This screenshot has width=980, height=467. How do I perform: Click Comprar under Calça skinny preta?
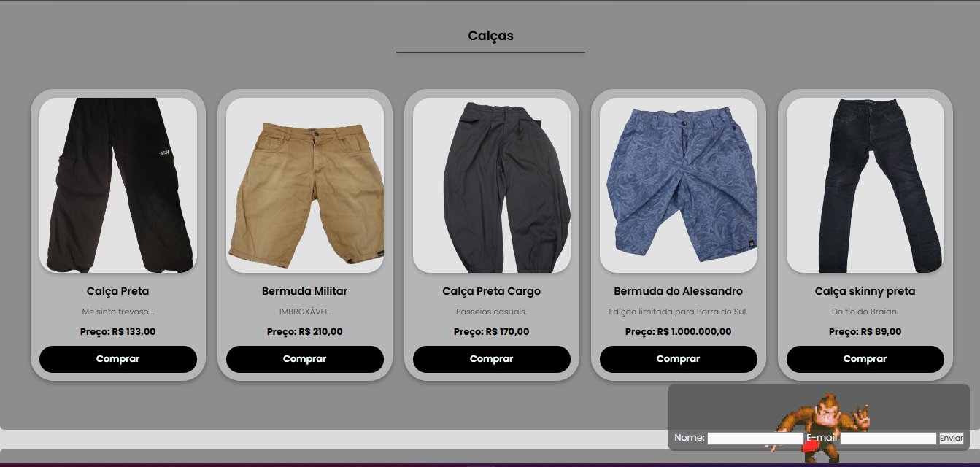pyautogui.click(x=865, y=359)
